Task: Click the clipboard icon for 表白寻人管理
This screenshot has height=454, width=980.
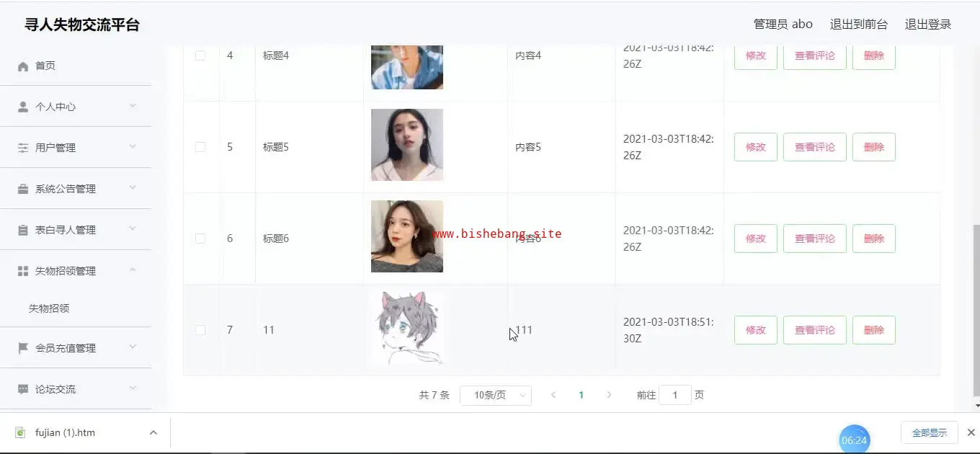Action: click(x=23, y=230)
